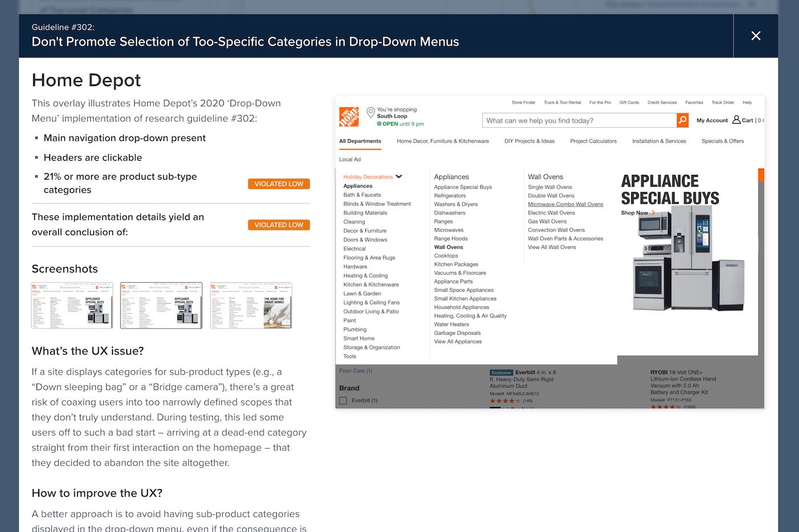Click the My Account person icon
This screenshot has height=532, width=799.
pos(736,120)
